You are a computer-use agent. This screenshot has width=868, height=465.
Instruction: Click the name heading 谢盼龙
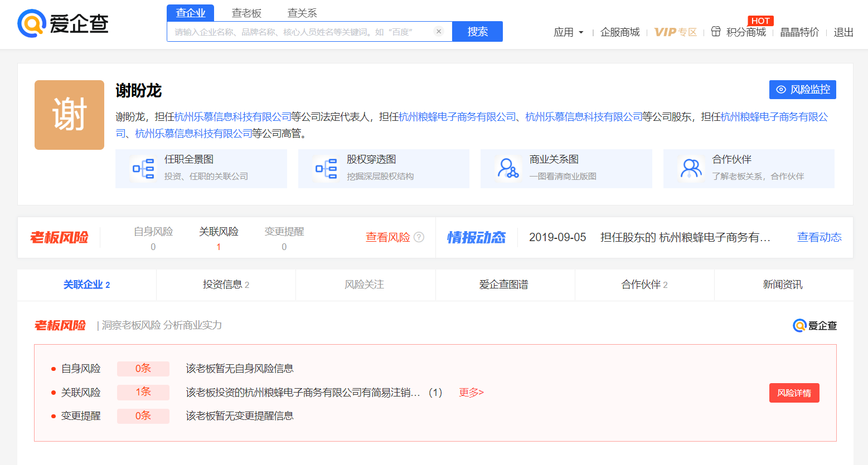point(138,91)
